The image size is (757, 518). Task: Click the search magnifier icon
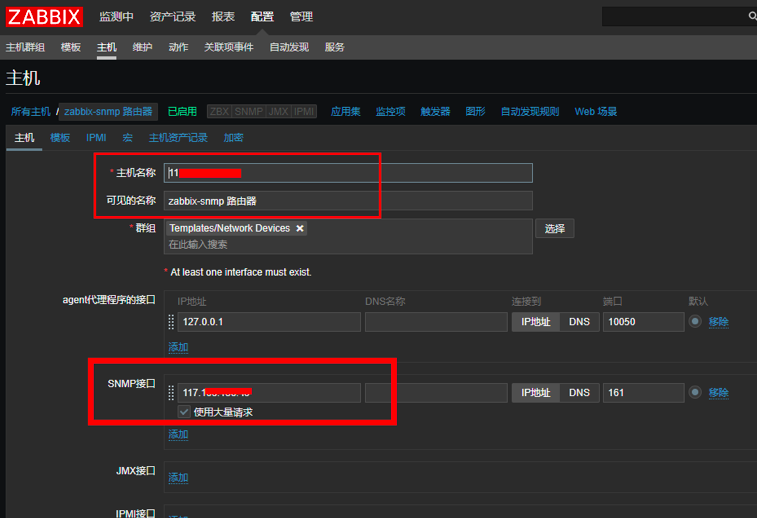[x=752, y=16]
